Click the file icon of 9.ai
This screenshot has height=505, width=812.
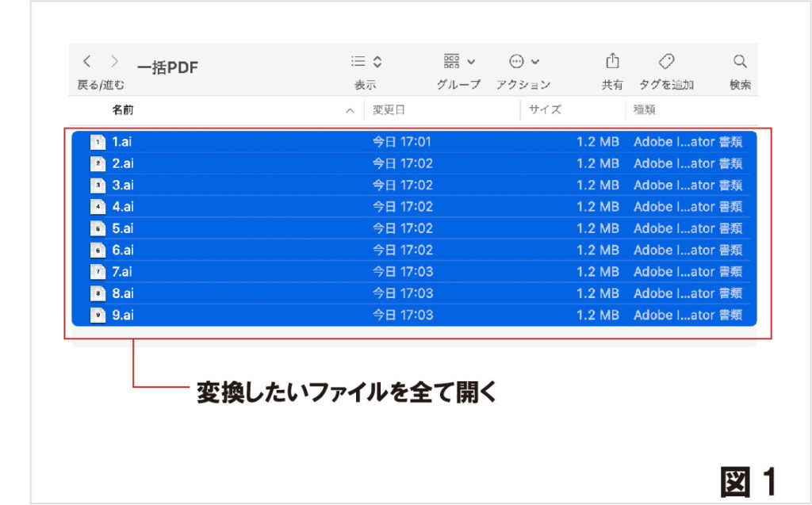(98, 315)
